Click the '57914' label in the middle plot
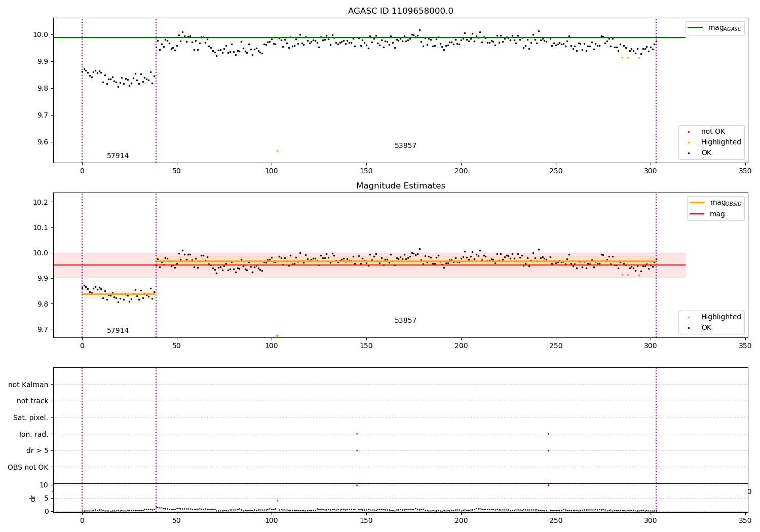 click(x=118, y=331)
